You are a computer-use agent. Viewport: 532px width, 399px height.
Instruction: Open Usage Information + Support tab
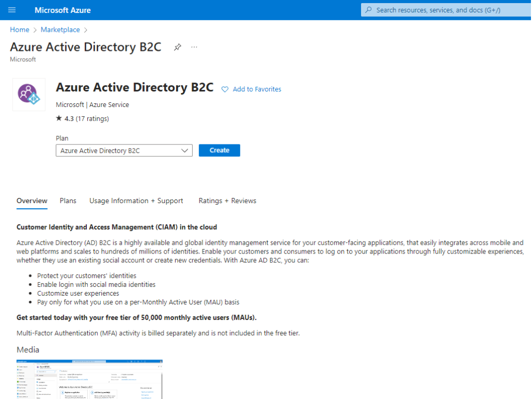click(136, 201)
